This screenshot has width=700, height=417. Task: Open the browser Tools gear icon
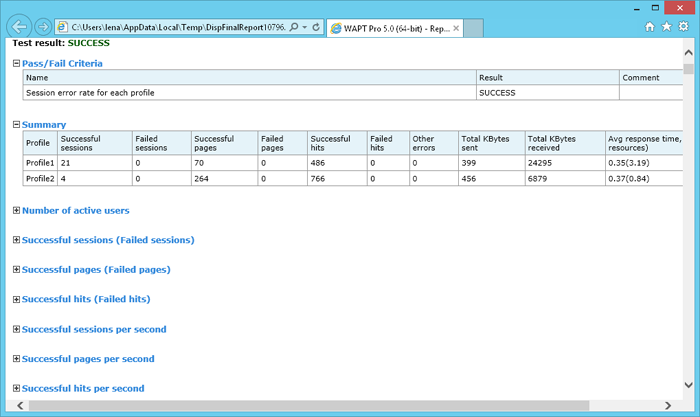683,27
